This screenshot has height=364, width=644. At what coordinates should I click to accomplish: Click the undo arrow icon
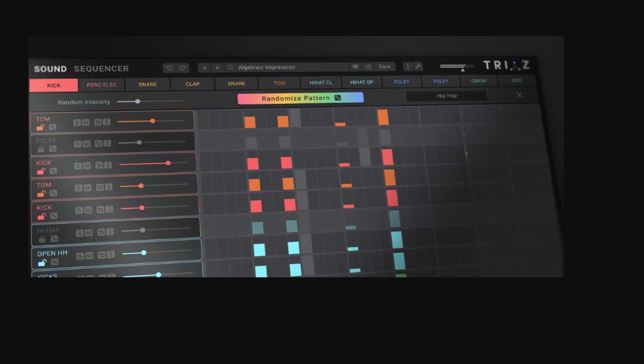pos(169,68)
